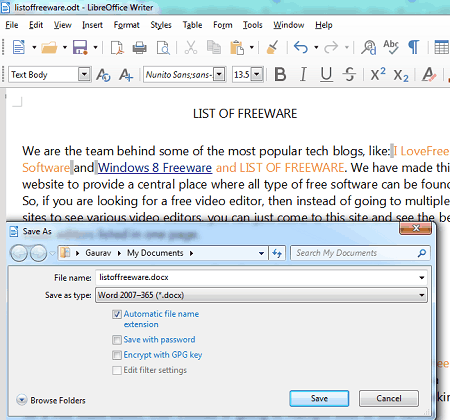The width and height of the screenshot is (450, 420).
Task: Click My Documents in the address path
Action: pyautogui.click(x=155, y=253)
